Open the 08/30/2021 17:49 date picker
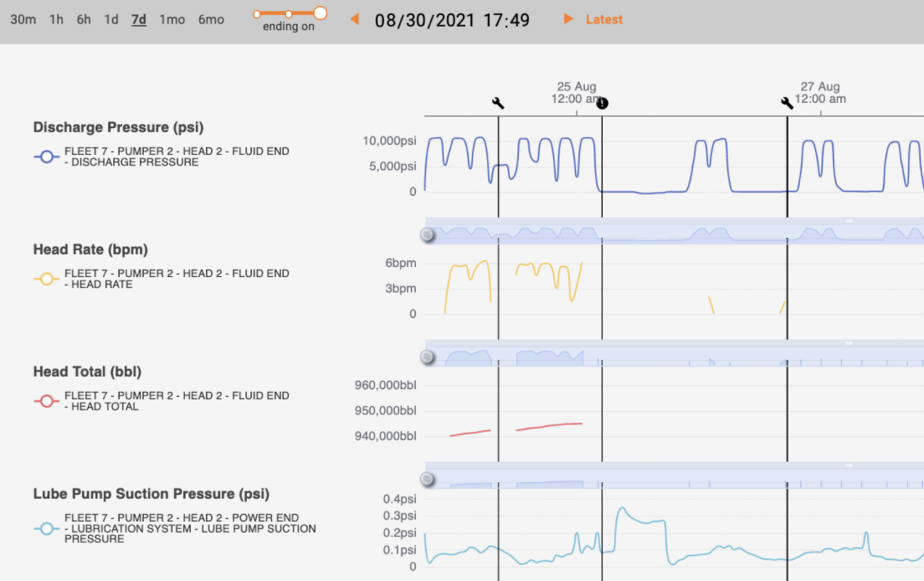924x581 pixels. click(452, 20)
